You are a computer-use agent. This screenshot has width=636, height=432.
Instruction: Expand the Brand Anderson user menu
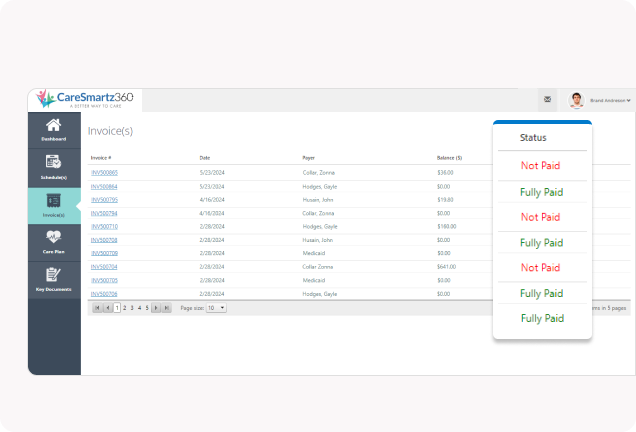point(610,100)
